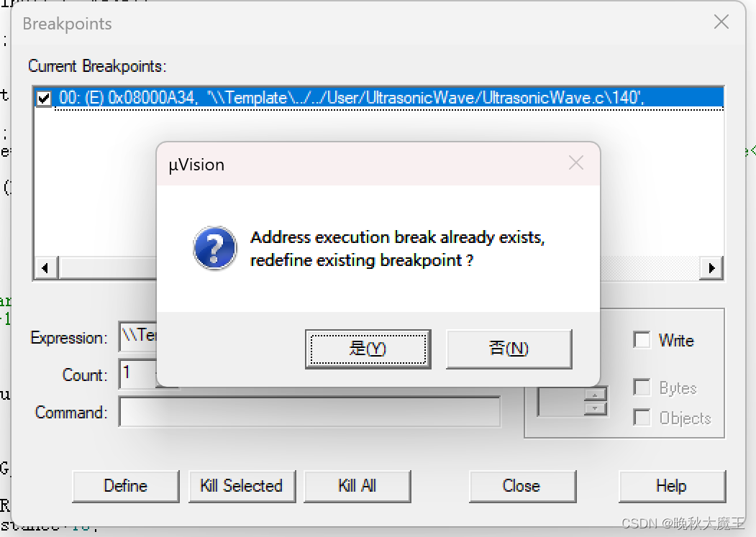Increase the size spinner up arrow

pos(595,395)
